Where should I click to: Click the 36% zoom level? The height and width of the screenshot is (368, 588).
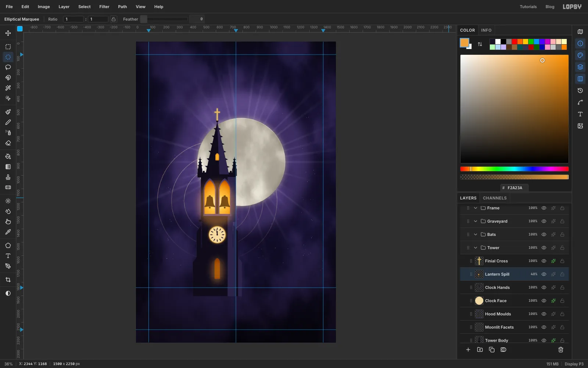coord(8,364)
